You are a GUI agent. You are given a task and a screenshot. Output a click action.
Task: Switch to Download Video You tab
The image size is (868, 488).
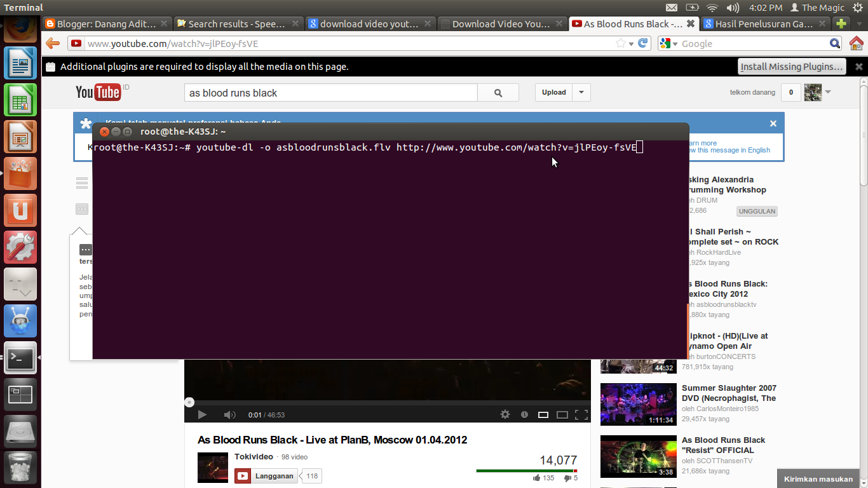pyautogui.click(x=501, y=24)
